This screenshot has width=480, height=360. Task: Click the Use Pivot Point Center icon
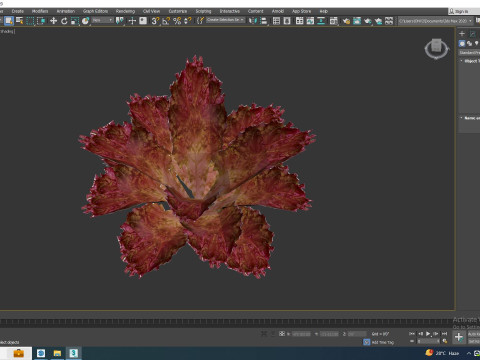119,21
